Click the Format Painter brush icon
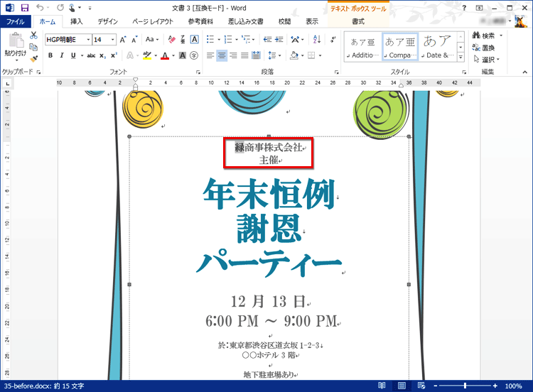This screenshot has height=392, width=533. pos(33,59)
